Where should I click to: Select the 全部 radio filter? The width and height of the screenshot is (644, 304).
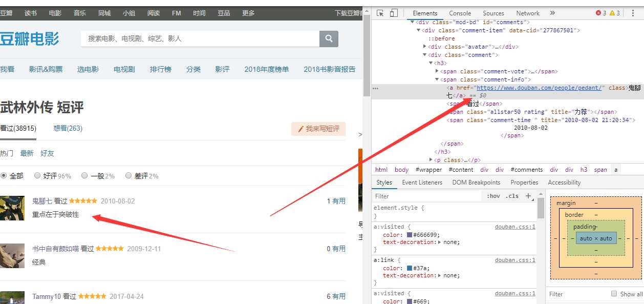[x=4, y=175]
